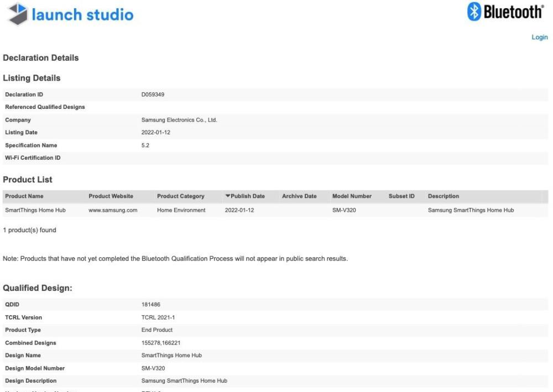Click the Listing Date label
The image size is (553, 392).
tap(21, 132)
